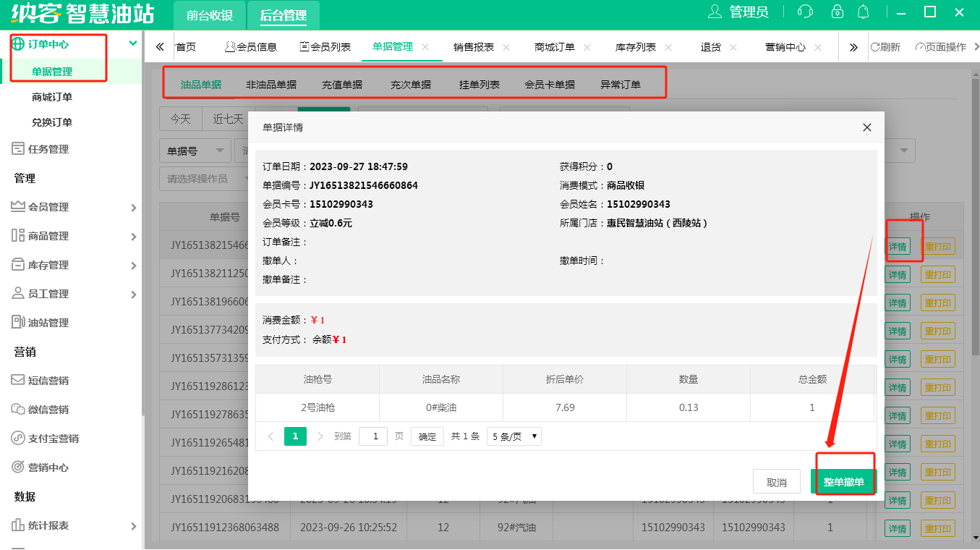Click the customer service headset icon
This screenshot has height=550, width=980.
pyautogui.click(x=804, y=12)
